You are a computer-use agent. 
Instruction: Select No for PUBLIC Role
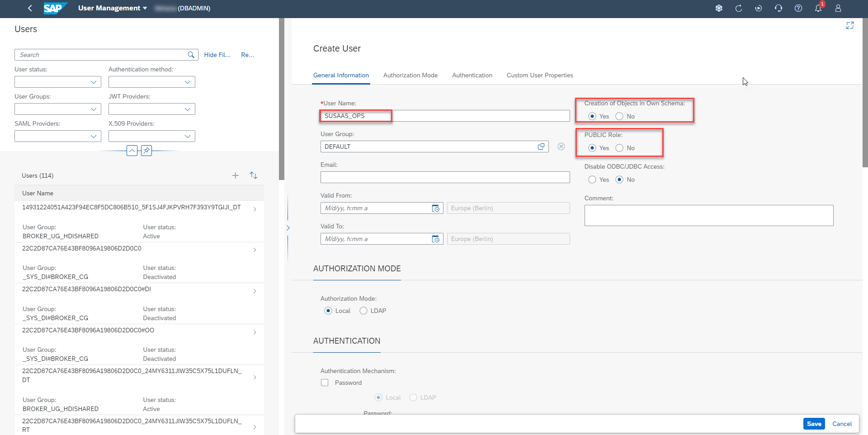coord(619,148)
